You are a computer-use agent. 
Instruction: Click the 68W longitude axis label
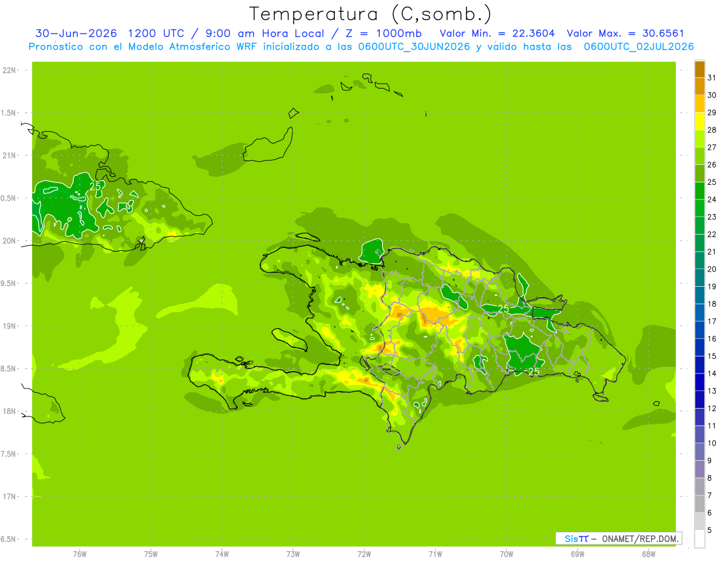tap(648, 554)
